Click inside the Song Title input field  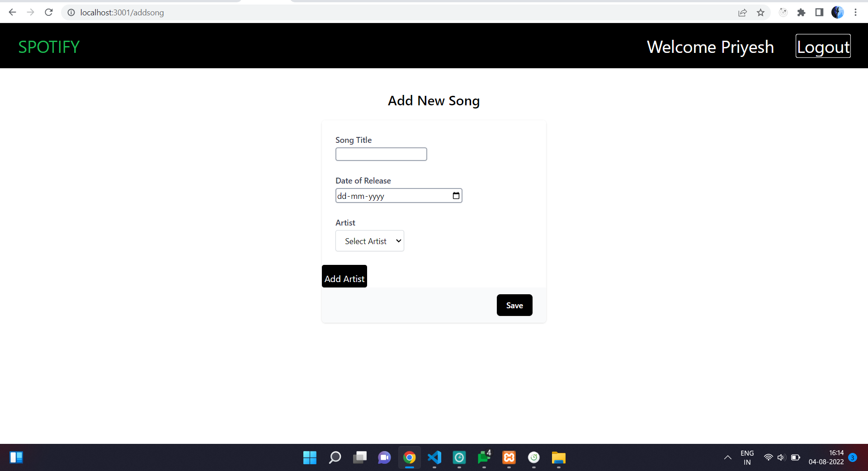[381, 154]
